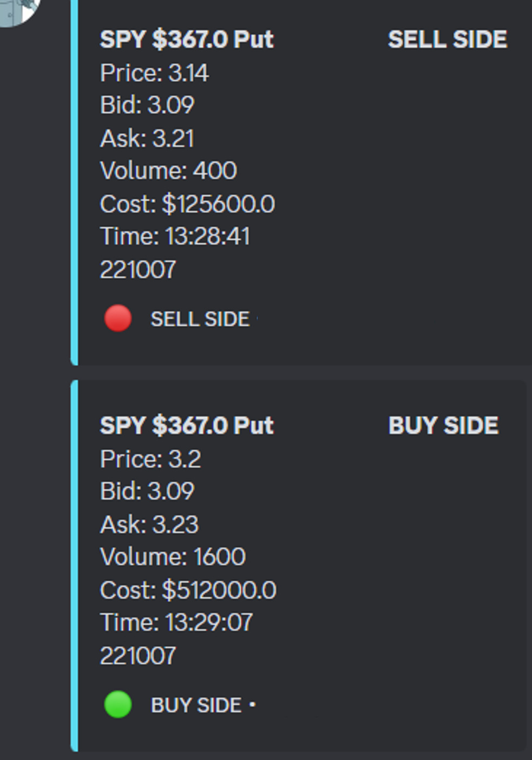The width and height of the screenshot is (532, 760).
Task: Click the first card's cyan left border
Action: click(75, 181)
